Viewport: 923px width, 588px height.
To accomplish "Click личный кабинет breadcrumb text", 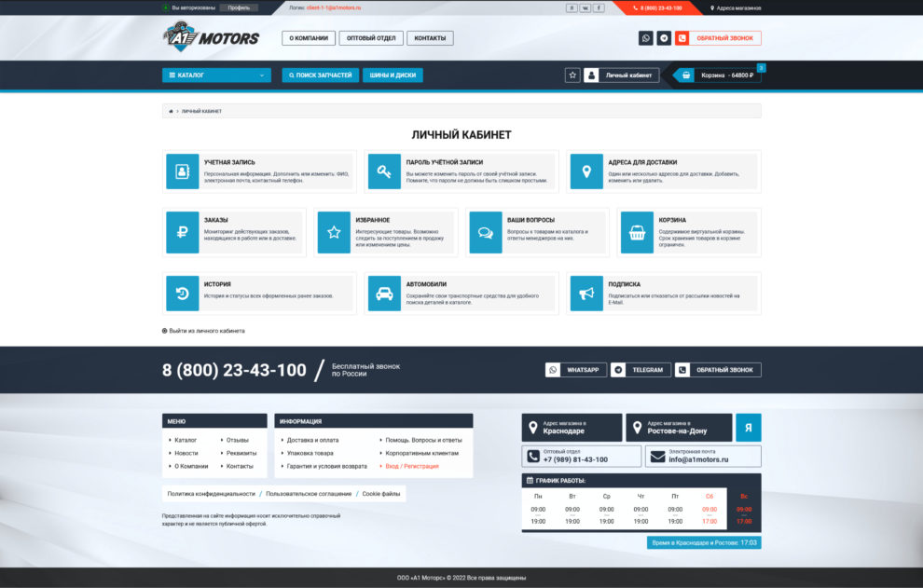I will point(201,111).
